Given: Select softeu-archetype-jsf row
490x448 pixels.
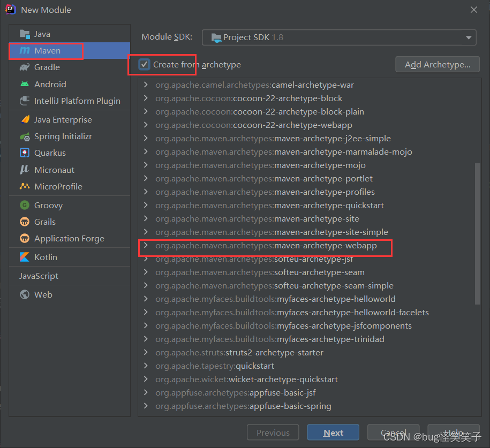Looking at the screenshot, I should click(x=310, y=259).
